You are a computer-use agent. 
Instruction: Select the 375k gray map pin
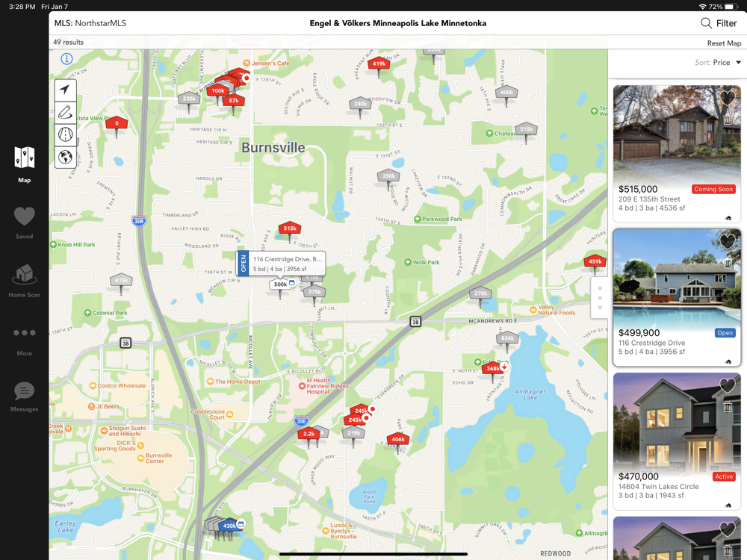point(314,292)
